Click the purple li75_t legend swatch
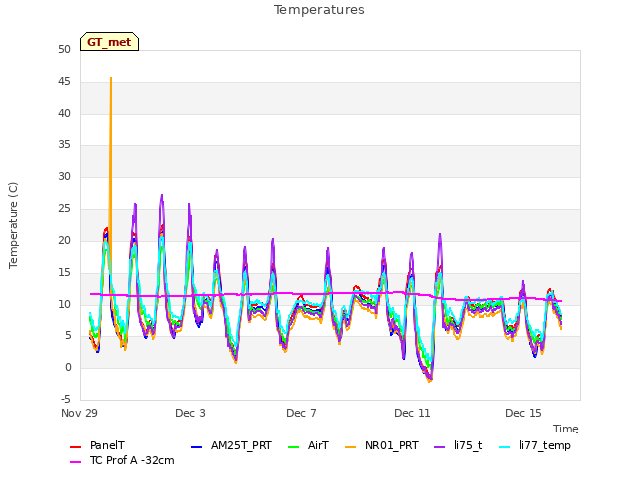Screen dimensions: 640x480 coord(440,447)
